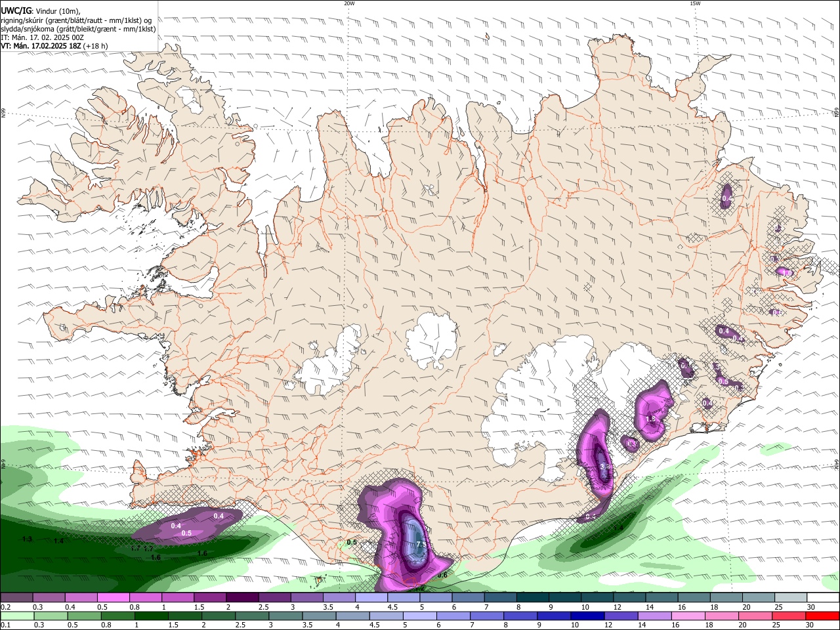Click the (+18 h) forecast offset text
The width and height of the screenshot is (840, 630).
tap(95, 46)
